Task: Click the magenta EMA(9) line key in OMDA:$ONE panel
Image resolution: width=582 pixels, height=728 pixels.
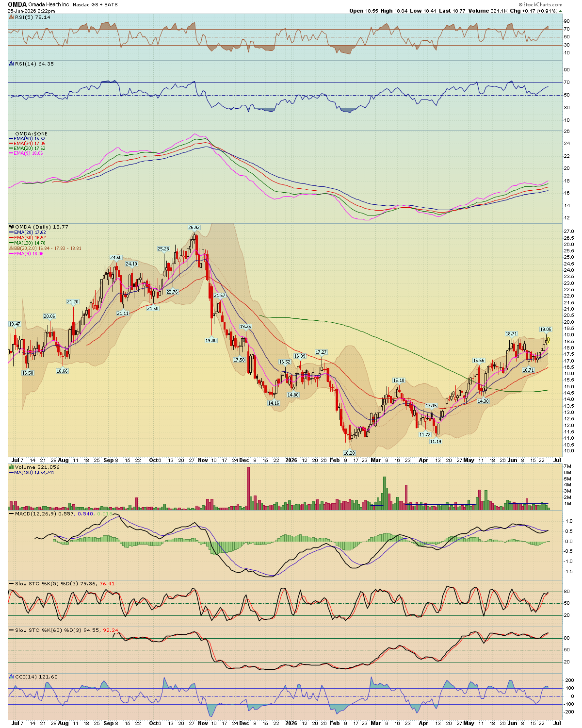Action: coord(11,153)
